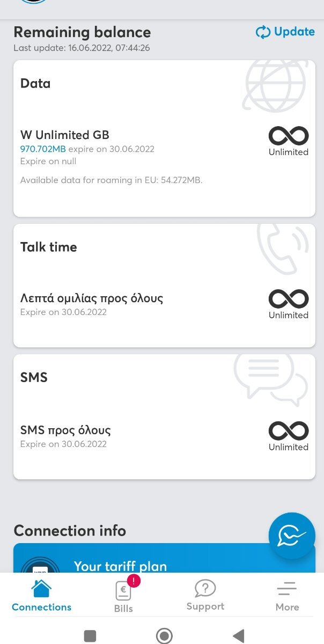Tap the infinity icon for talk minutes

click(289, 299)
